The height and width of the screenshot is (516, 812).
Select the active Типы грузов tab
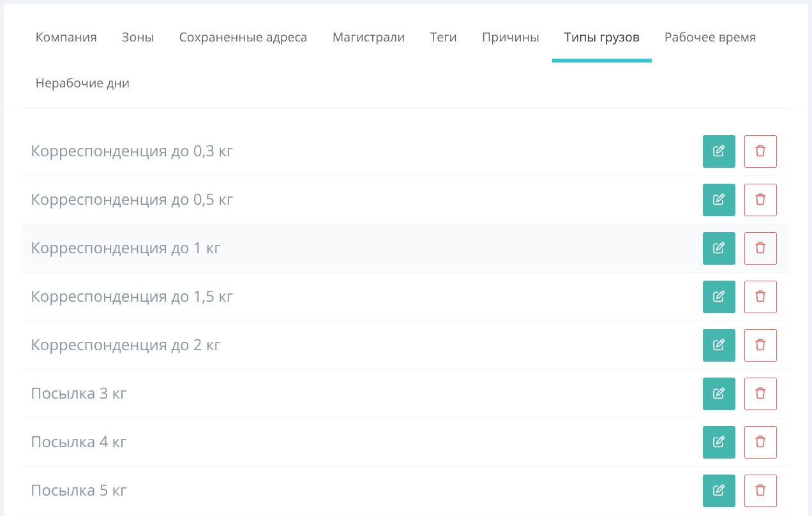602,37
